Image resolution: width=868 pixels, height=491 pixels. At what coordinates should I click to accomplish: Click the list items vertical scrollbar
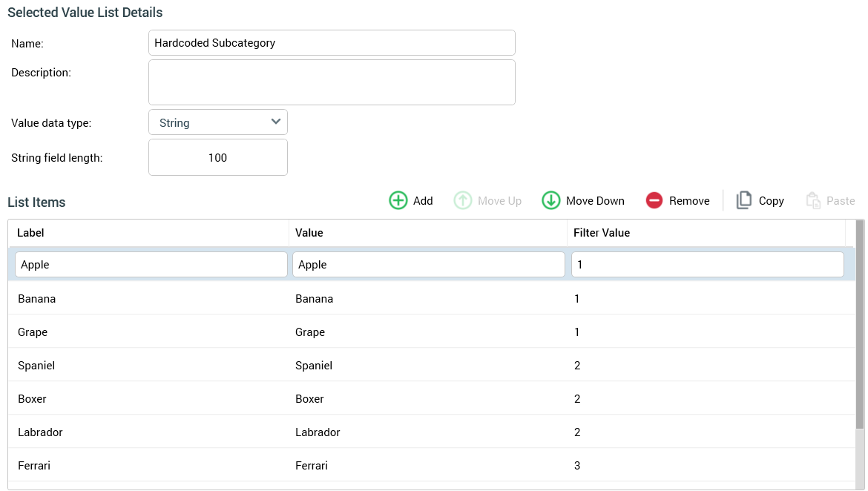coord(860,325)
